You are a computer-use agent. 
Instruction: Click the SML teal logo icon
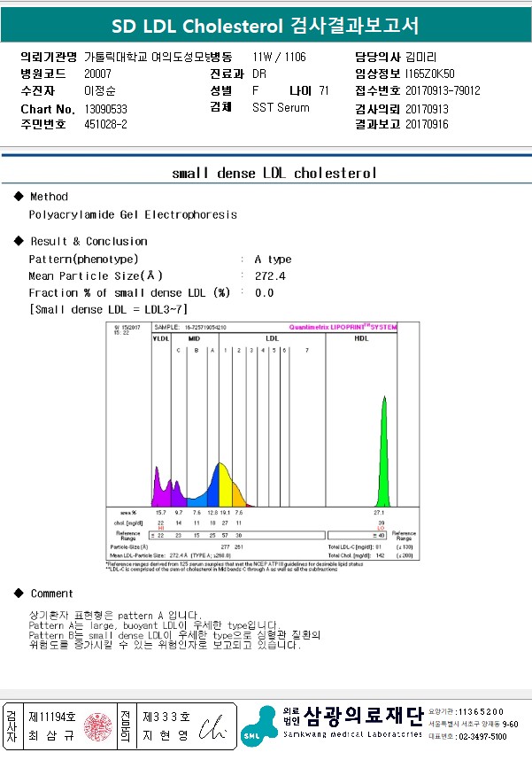coord(259,726)
